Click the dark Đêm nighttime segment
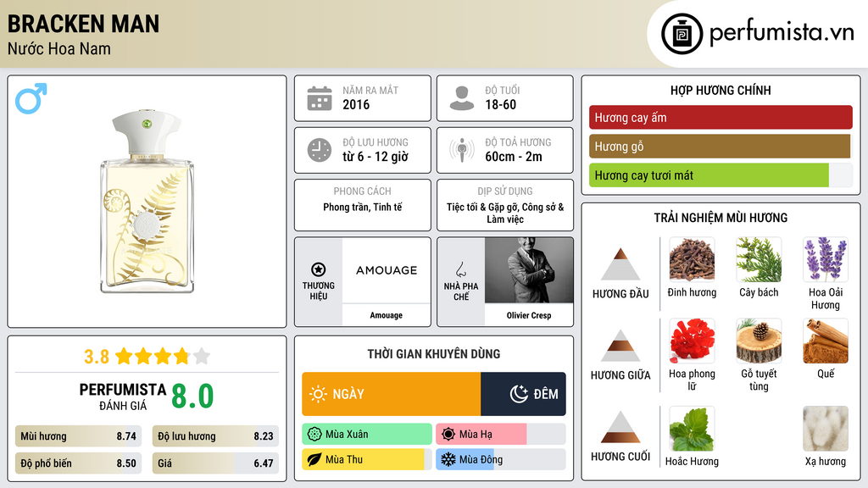 (x=523, y=394)
